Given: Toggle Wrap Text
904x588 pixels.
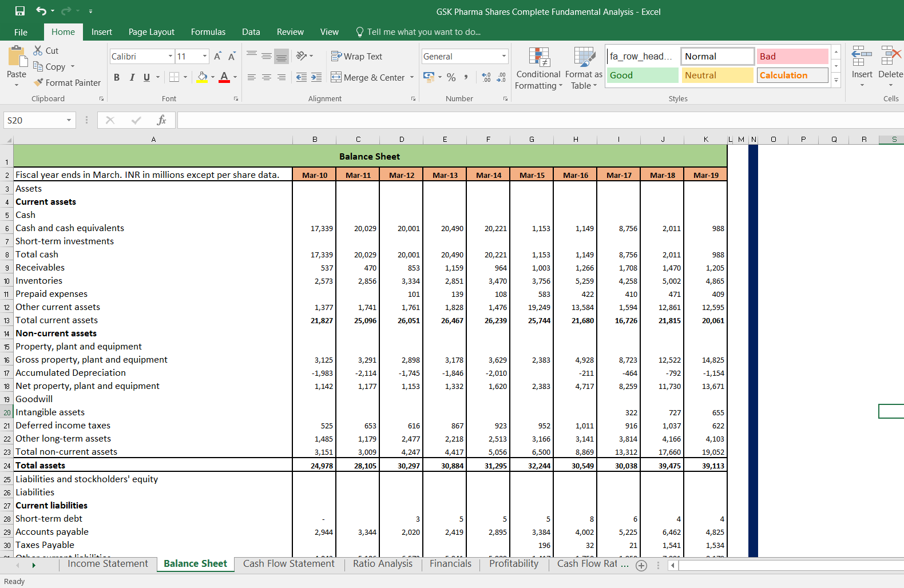Looking at the screenshot, I should (x=356, y=56).
